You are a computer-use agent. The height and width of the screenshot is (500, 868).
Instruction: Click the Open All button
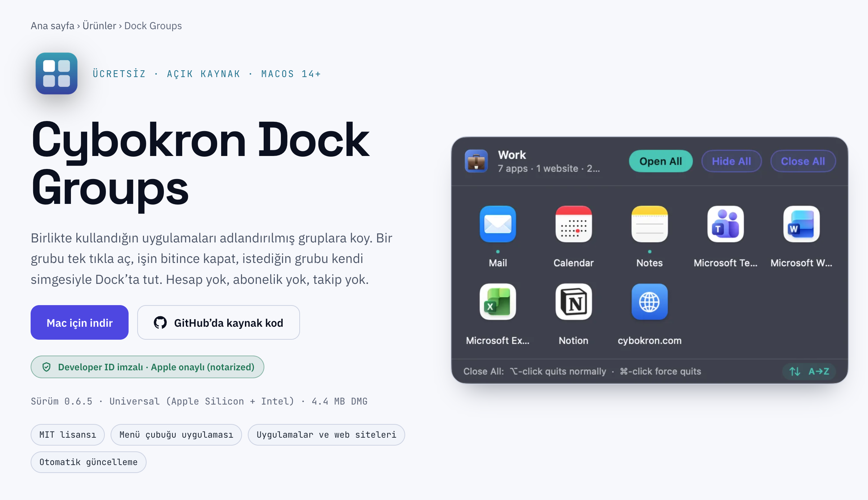[x=661, y=161]
